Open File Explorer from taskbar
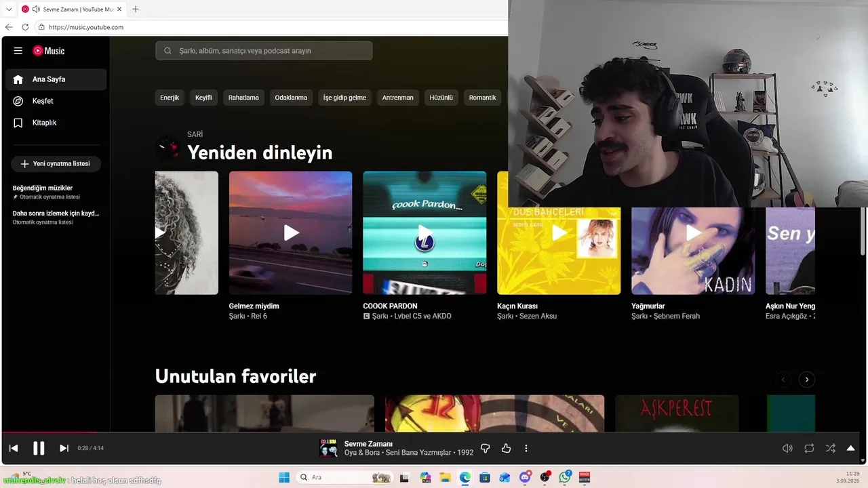This screenshot has width=868, height=488. 445,477
